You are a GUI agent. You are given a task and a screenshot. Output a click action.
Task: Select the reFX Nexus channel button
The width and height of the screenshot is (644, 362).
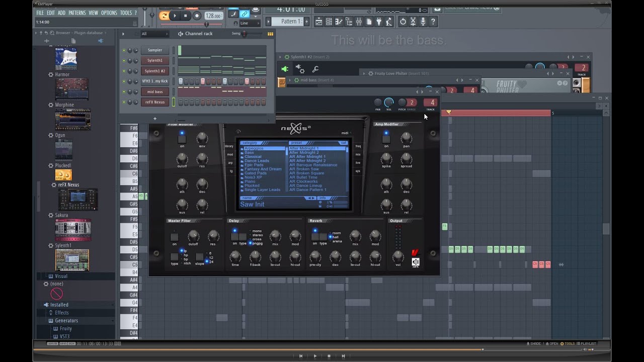pos(155,102)
